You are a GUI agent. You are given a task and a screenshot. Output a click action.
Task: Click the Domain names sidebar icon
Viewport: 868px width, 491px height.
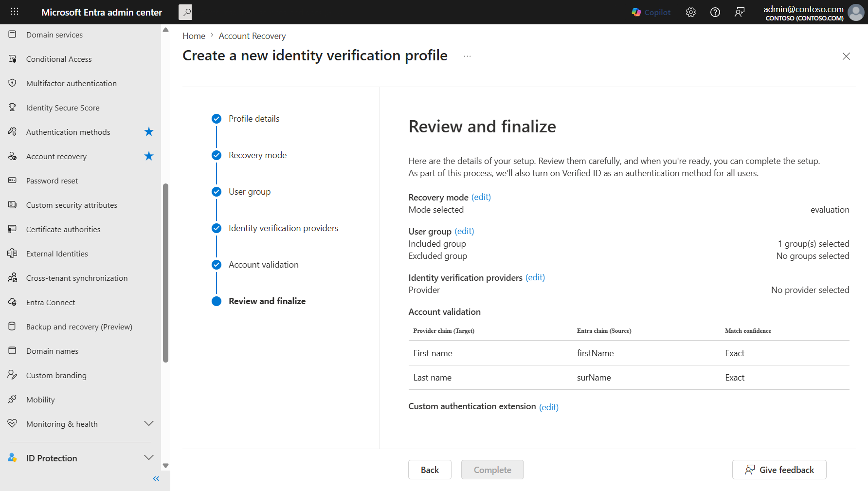coord(13,351)
